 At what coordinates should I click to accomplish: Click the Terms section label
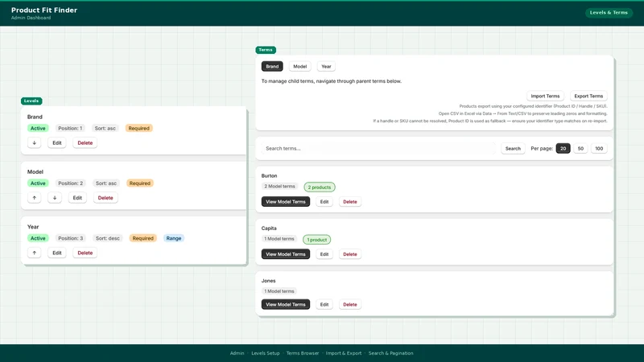click(x=266, y=50)
